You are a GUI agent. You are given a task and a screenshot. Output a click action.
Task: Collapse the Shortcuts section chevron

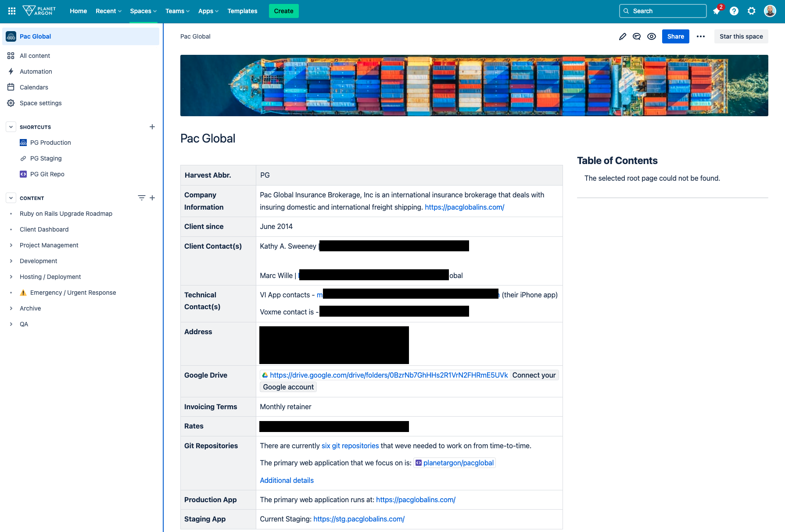11,127
